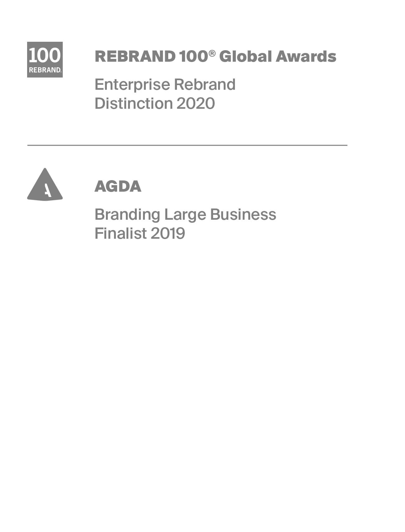Click the word Finalist
405x532 pixels.
tap(121, 233)
